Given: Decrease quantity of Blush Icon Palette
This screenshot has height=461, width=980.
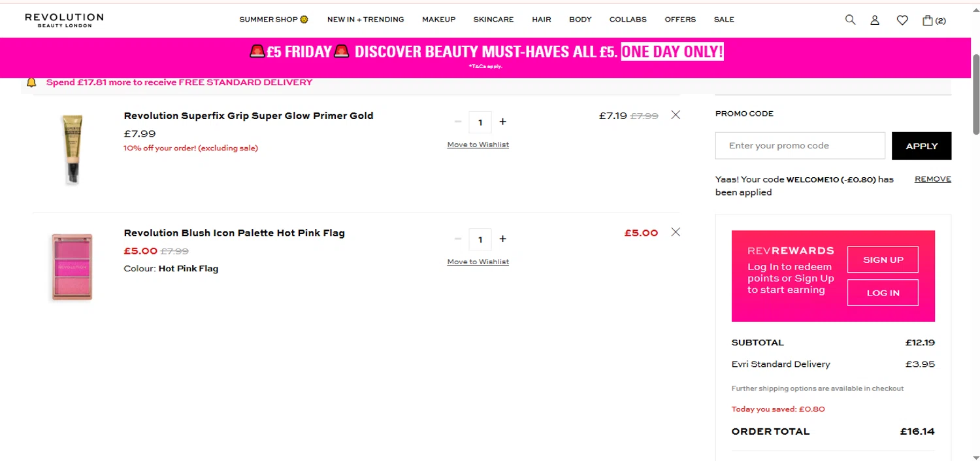Looking at the screenshot, I should 458,239.
